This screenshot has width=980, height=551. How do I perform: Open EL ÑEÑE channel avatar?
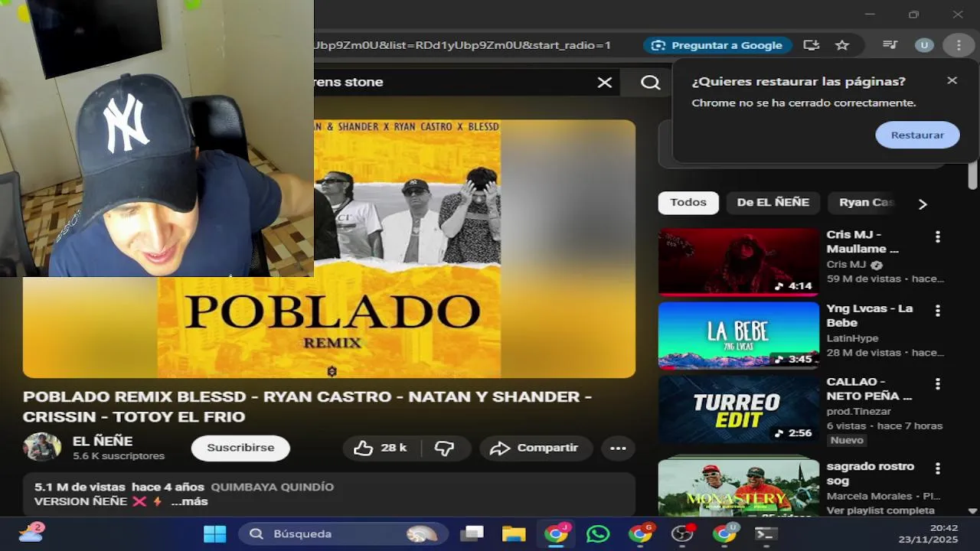click(x=42, y=448)
